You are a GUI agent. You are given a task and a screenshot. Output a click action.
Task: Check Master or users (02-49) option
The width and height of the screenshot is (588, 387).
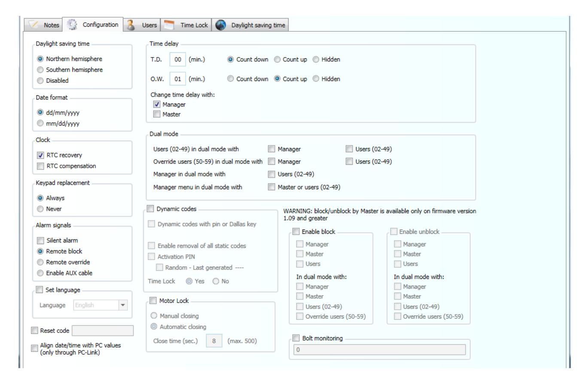pos(271,187)
